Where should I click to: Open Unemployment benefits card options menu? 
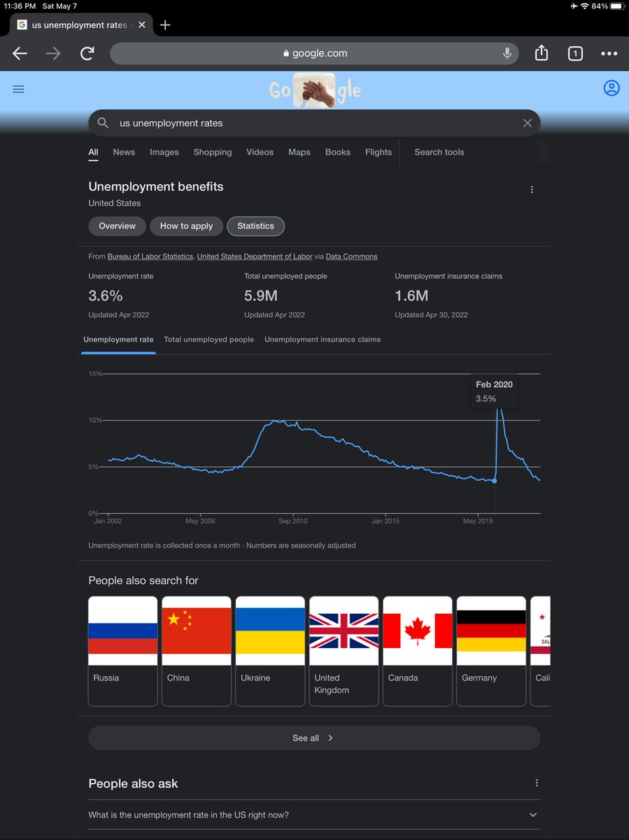[x=532, y=190]
